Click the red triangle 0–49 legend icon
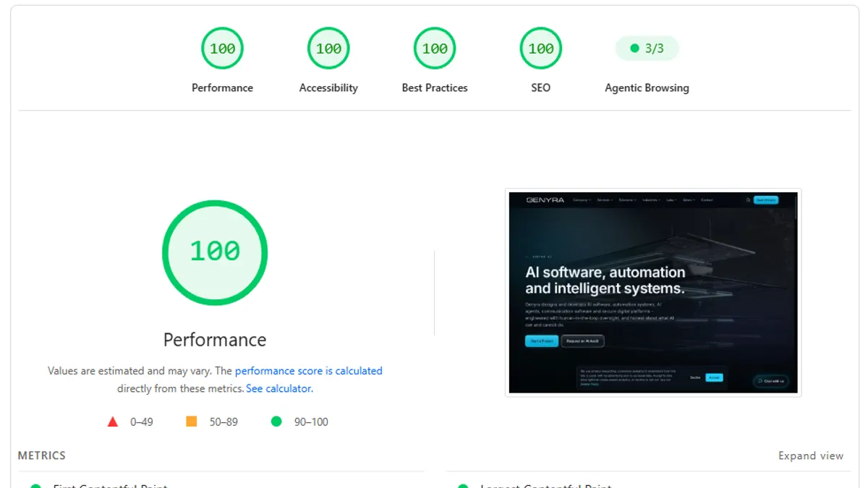868x488 pixels. (113, 421)
